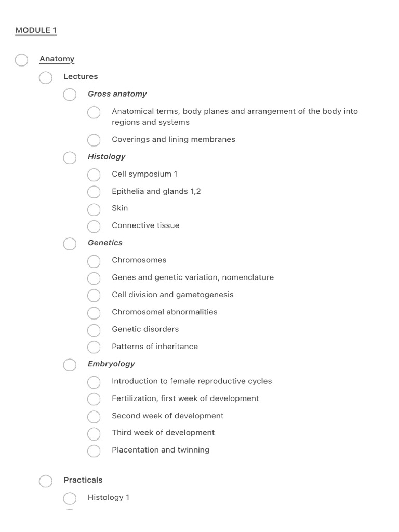The width and height of the screenshot is (399, 532).
Task: Select the Genetic disorders list item text
Action: tap(145, 329)
